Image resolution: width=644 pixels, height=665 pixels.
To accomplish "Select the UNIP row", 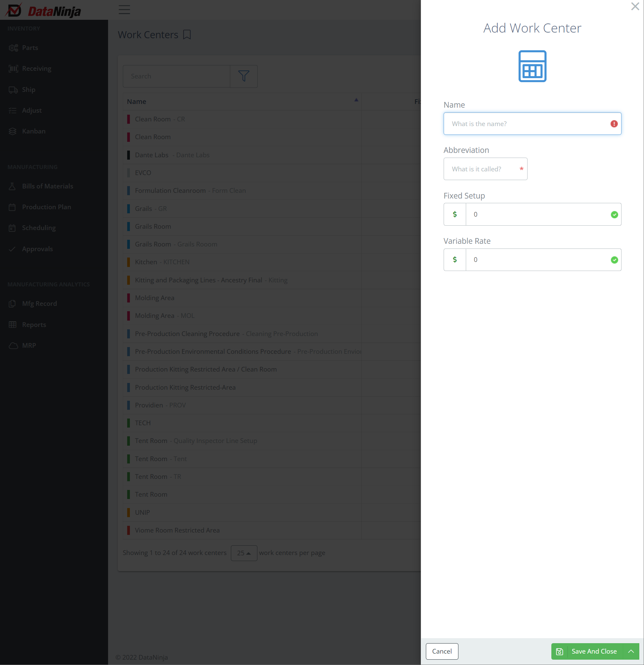I will pos(271,512).
